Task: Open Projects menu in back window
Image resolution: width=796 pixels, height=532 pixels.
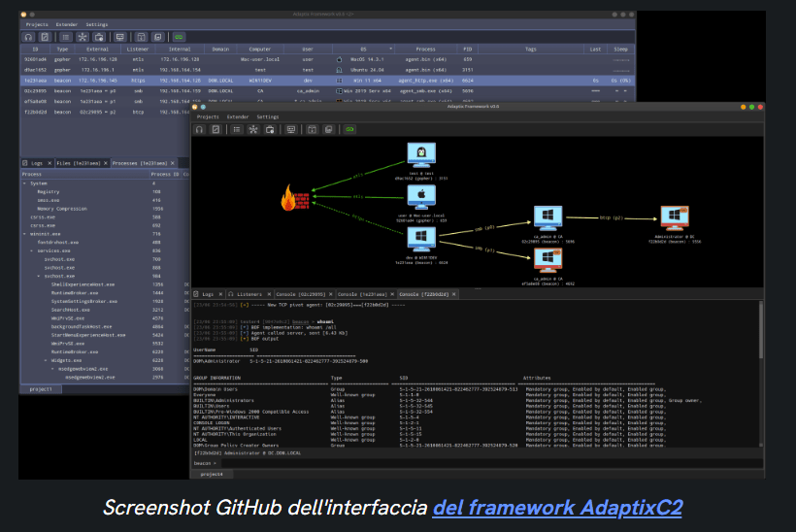Action: (37, 24)
